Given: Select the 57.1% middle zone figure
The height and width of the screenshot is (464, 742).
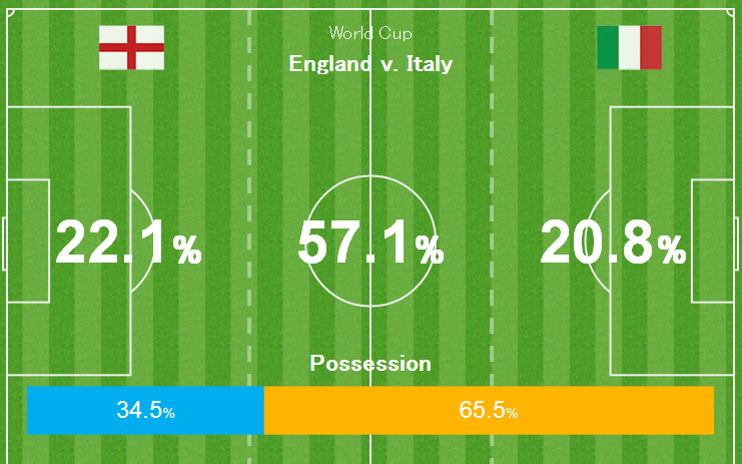Looking at the screenshot, I should (x=370, y=243).
